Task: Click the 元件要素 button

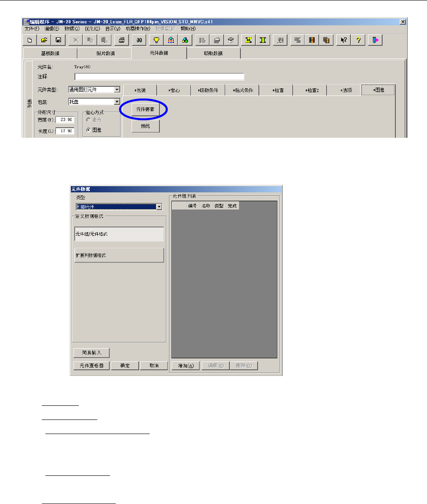Action: click(x=145, y=109)
